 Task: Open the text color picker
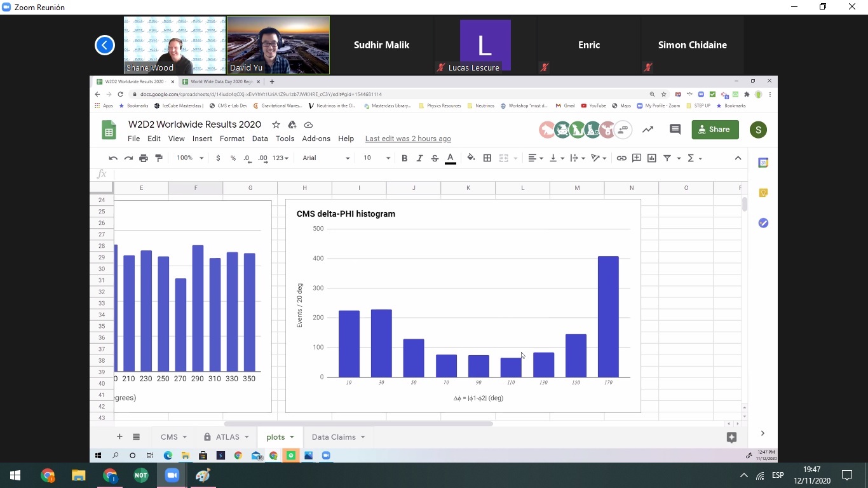[x=451, y=158]
